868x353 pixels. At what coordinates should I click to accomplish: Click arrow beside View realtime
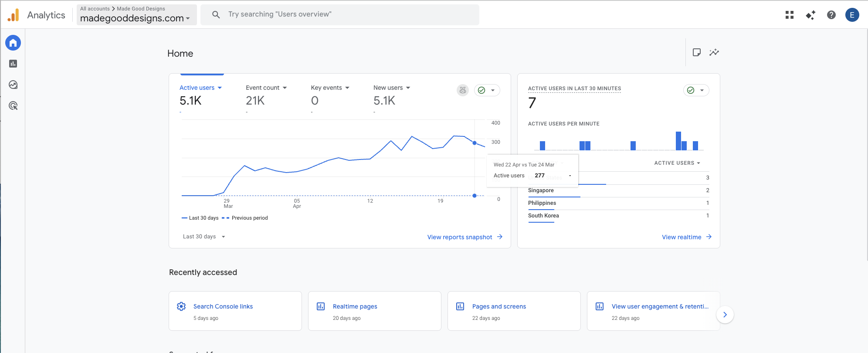pyautogui.click(x=709, y=237)
